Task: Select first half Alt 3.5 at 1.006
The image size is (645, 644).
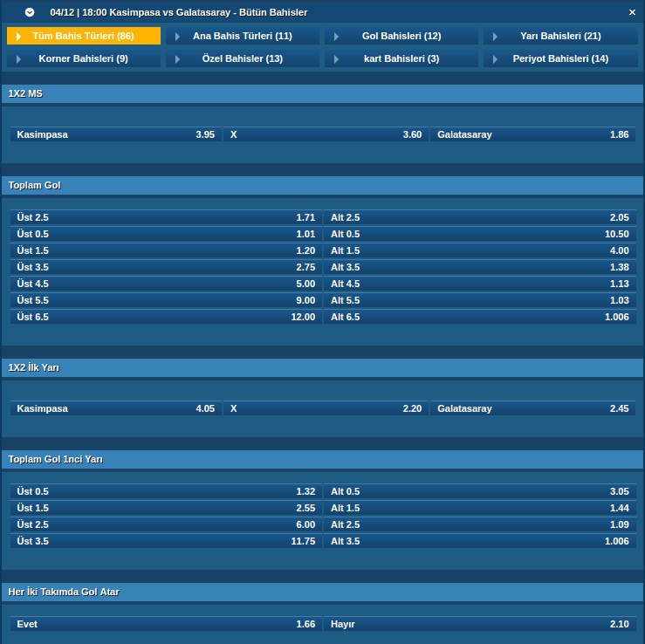Action: (480, 541)
